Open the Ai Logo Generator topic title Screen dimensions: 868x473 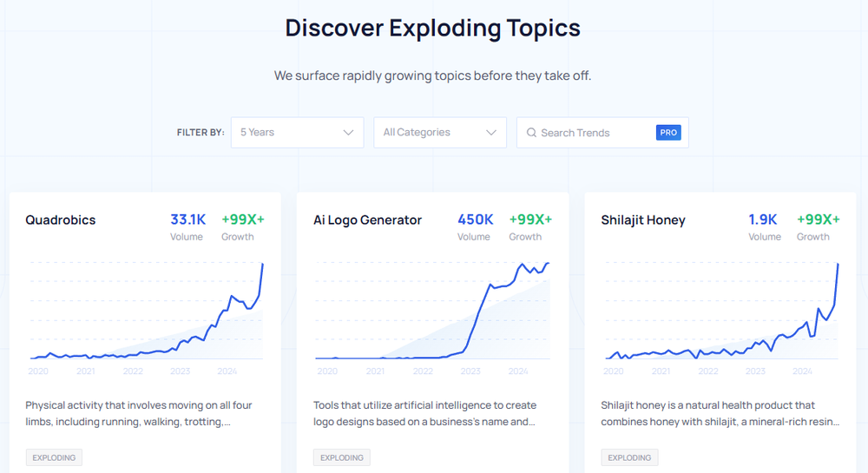point(367,220)
